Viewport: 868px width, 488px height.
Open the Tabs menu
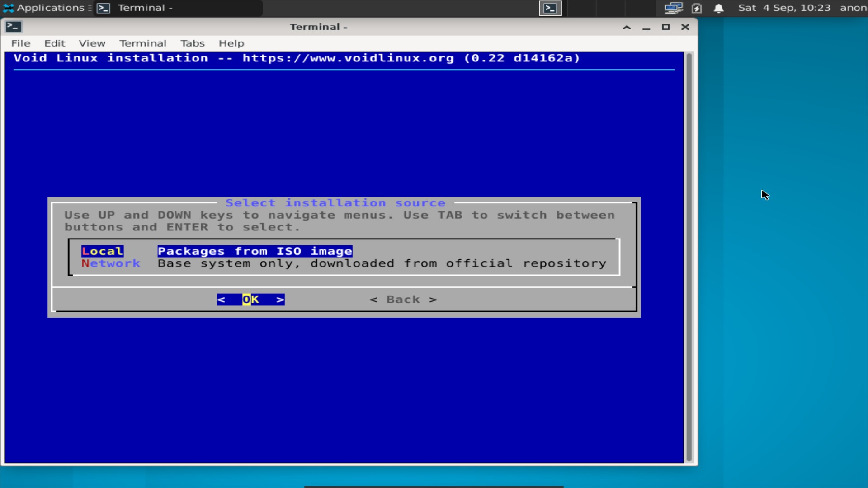(x=192, y=43)
